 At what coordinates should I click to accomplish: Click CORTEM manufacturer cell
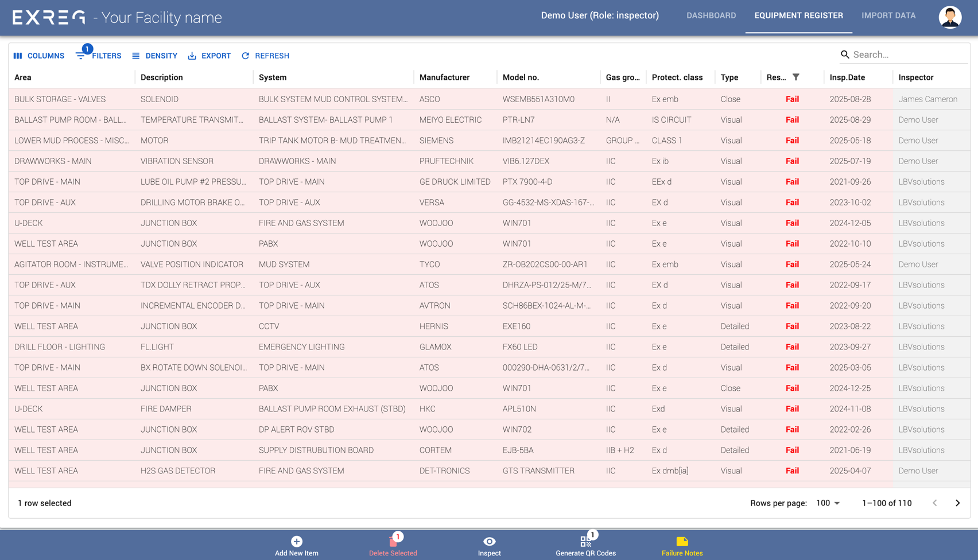[436, 450]
